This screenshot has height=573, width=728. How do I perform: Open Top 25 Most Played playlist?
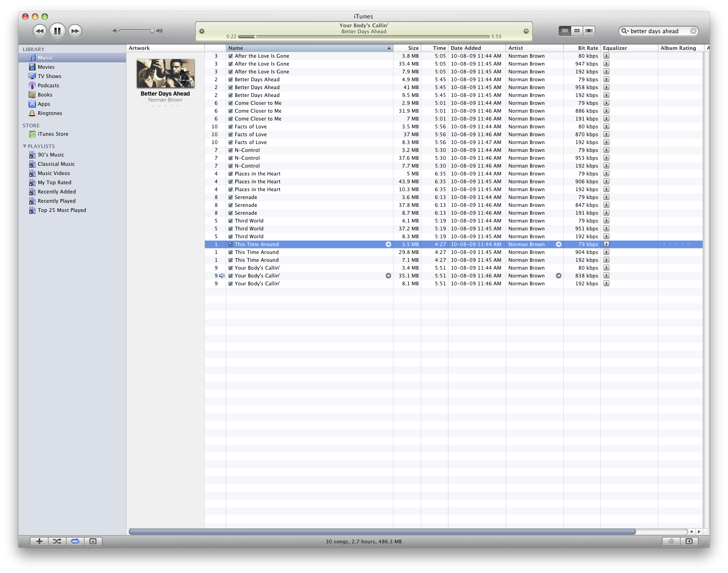72,210
